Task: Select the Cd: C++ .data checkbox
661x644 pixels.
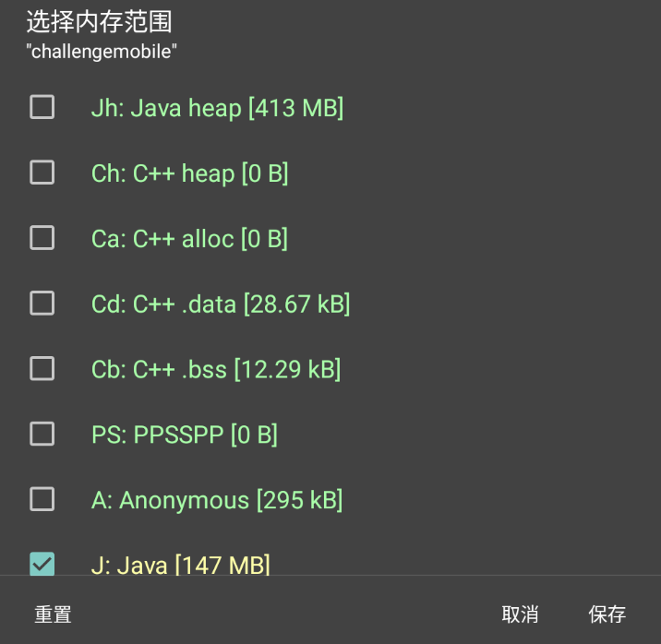Action: [42, 304]
